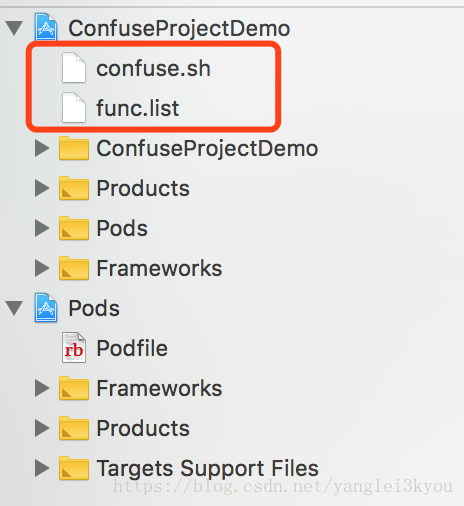Expand the Pods folder under ConfuseProjectDemo
The height and width of the screenshot is (506, 464).
42,228
